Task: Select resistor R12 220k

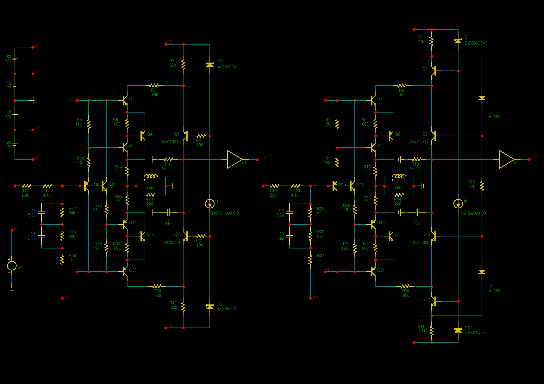Action: coord(168,159)
